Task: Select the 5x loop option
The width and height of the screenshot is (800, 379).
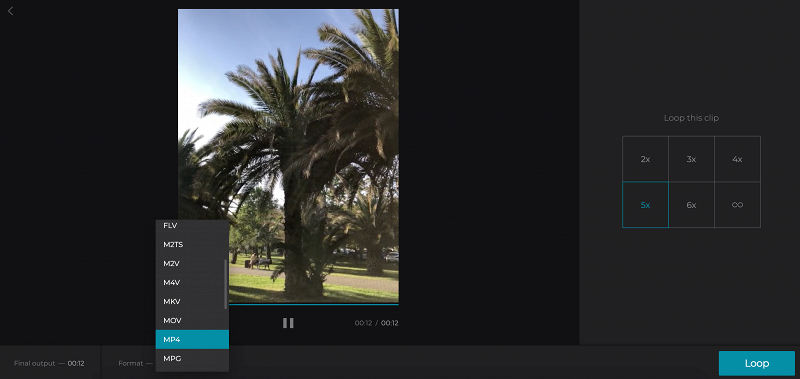Action: 645,205
